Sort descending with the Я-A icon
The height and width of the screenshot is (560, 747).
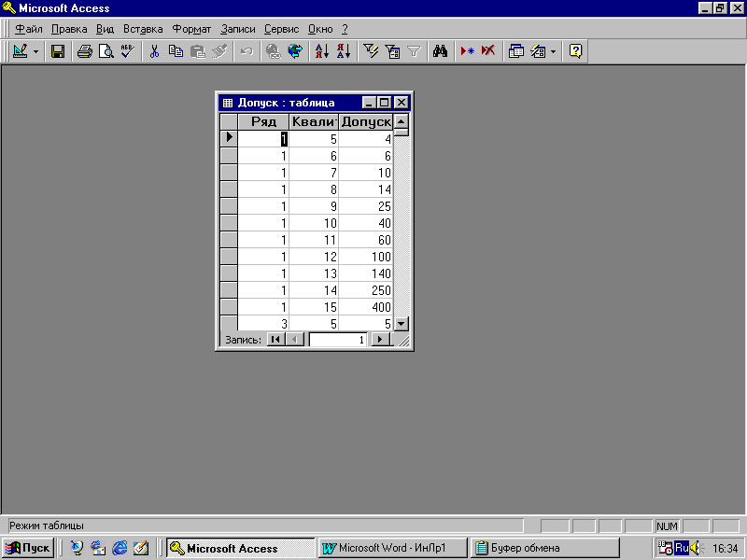[x=344, y=51]
